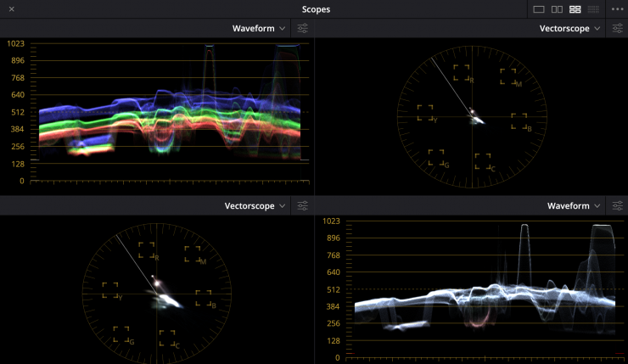628x364 pixels.
Task: Open settings for the bottom-left Vectorscope
Action: click(303, 206)
